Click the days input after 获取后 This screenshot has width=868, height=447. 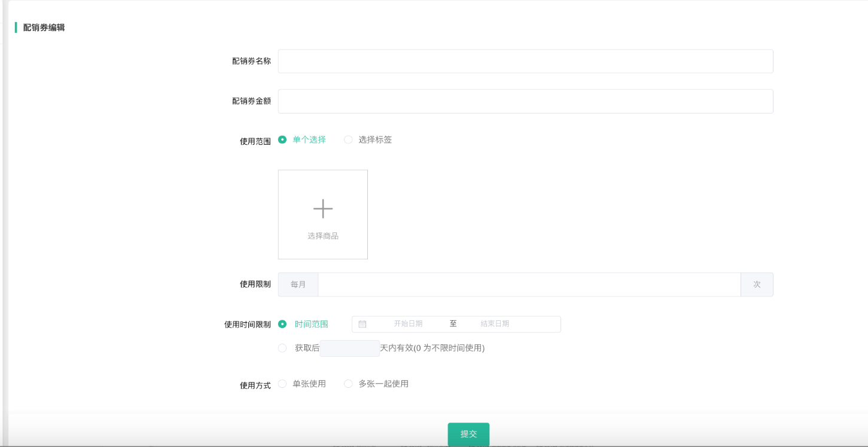coord(349,348)
